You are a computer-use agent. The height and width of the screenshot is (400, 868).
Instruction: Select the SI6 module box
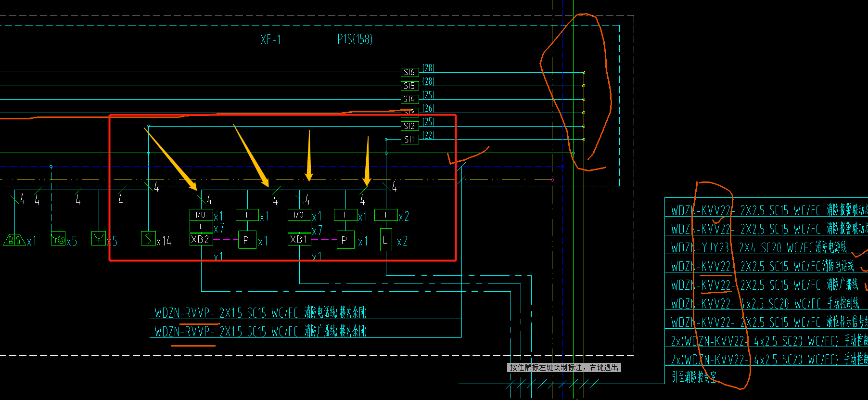409,72
